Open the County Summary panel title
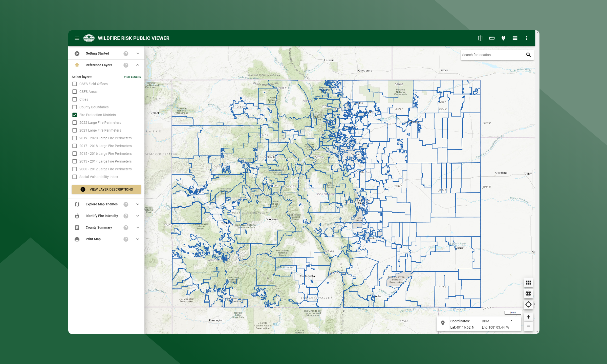This screenshot has height=364, width=607. pyautogui.click(x=99, y=227)
